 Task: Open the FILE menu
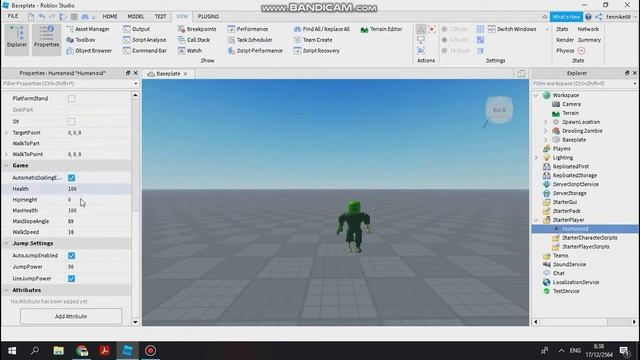pos(13,16)
